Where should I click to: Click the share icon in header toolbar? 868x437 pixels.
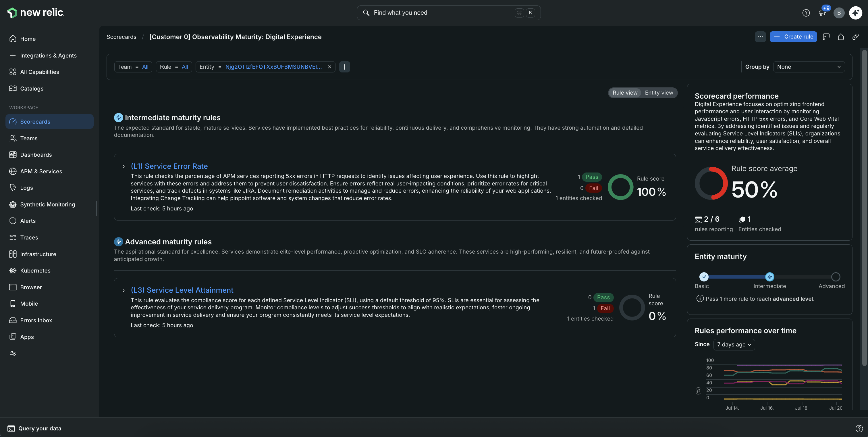[x=841, y=37]
